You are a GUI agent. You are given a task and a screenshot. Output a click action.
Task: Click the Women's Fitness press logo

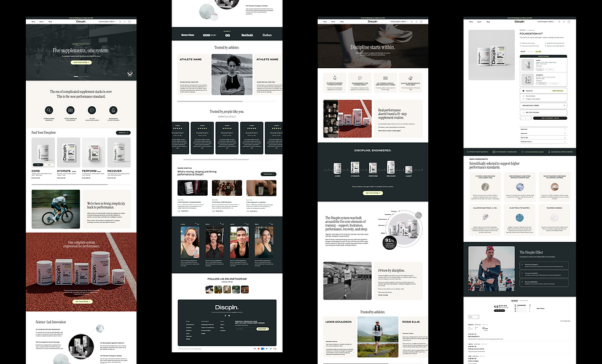[x=188, y=35]
